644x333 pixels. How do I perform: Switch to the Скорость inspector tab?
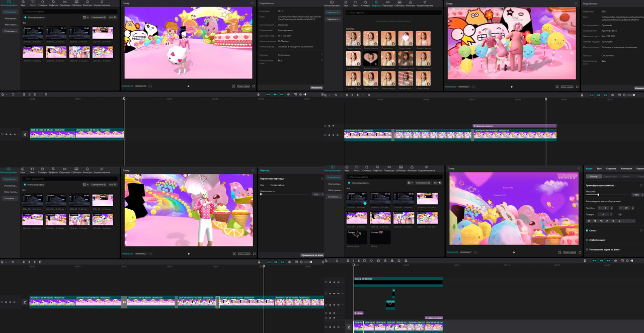(x=611, y=169)
